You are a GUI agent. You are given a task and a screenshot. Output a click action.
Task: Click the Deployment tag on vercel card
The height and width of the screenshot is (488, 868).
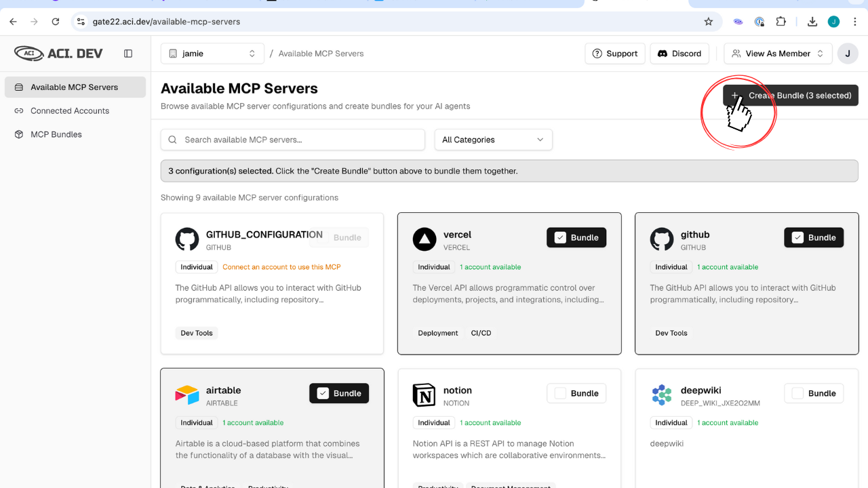click(x=438, y=333)
